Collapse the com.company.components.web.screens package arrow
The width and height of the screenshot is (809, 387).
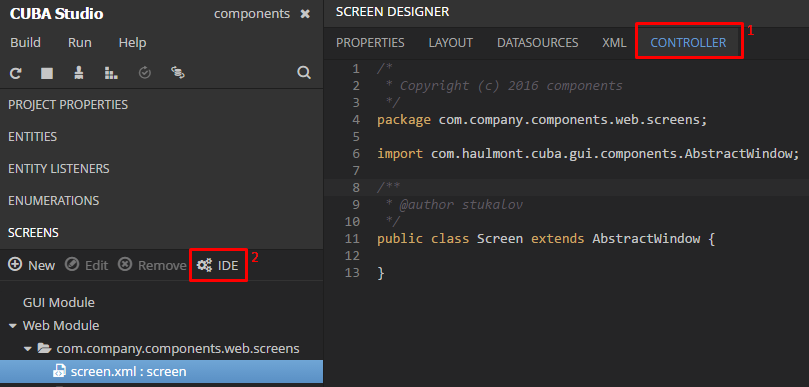28,349
